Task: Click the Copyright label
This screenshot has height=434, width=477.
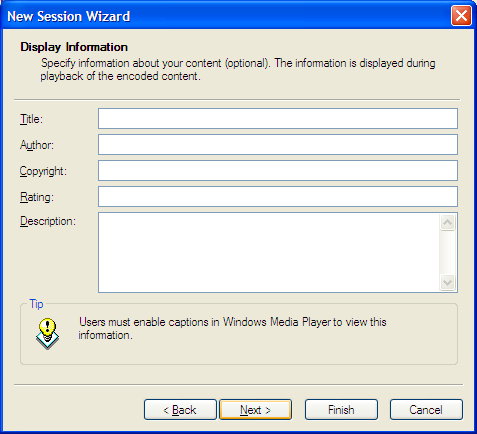Action: click(x=43, y=171)
